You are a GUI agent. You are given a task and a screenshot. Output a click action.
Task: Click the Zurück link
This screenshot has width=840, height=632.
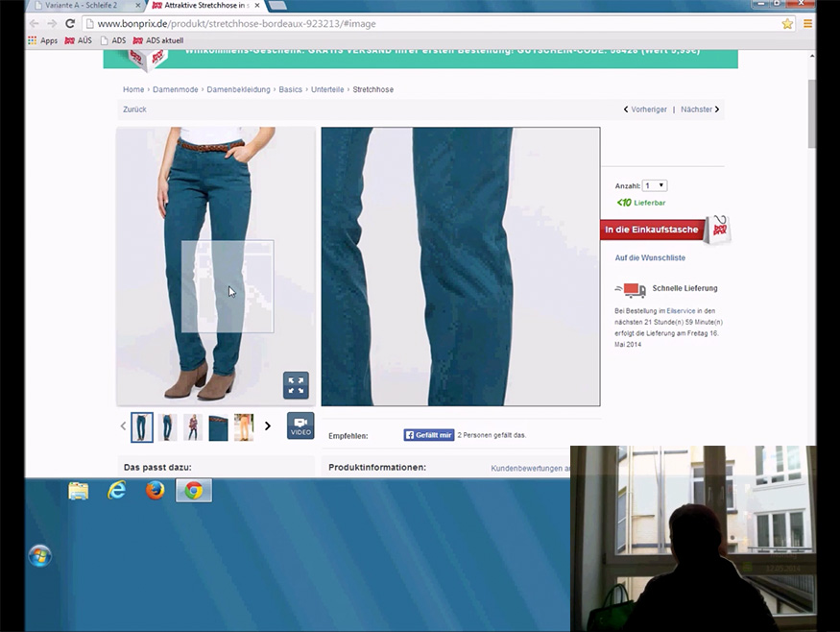pyautogui.click(x=134, y=109)
